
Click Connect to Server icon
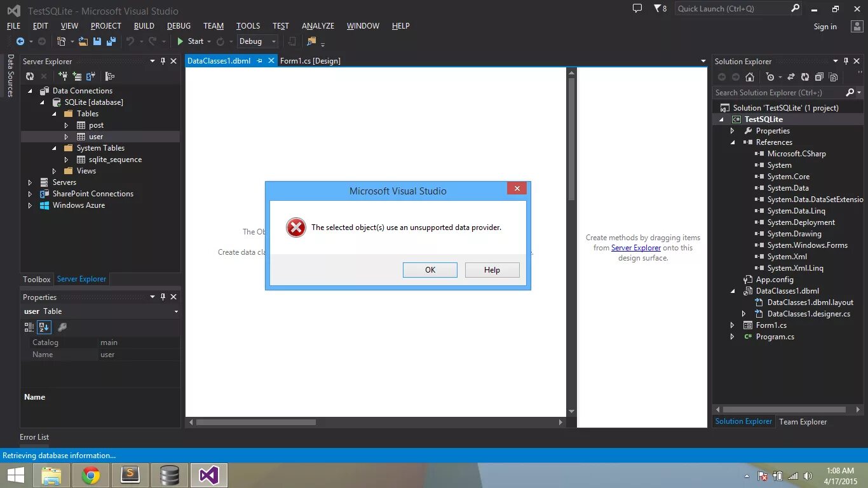(x=77, y=76)
